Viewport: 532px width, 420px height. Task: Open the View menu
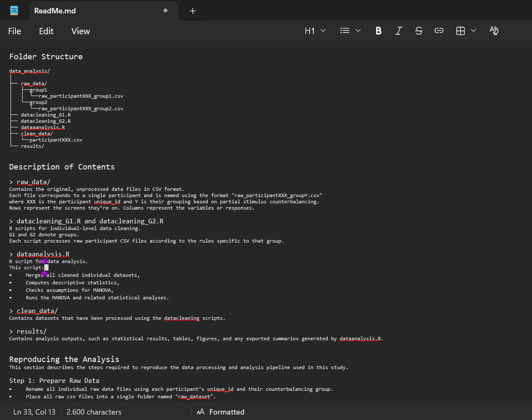pyautogui.click(x=81, y=31)
